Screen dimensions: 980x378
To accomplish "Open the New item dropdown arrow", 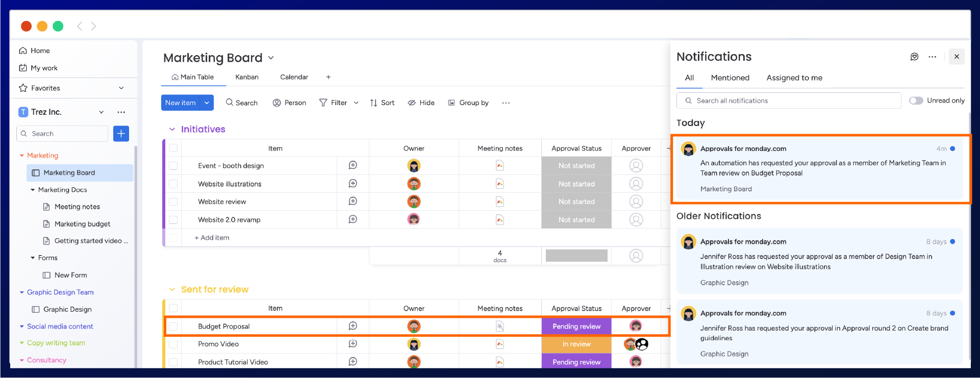I will [207, 103].
